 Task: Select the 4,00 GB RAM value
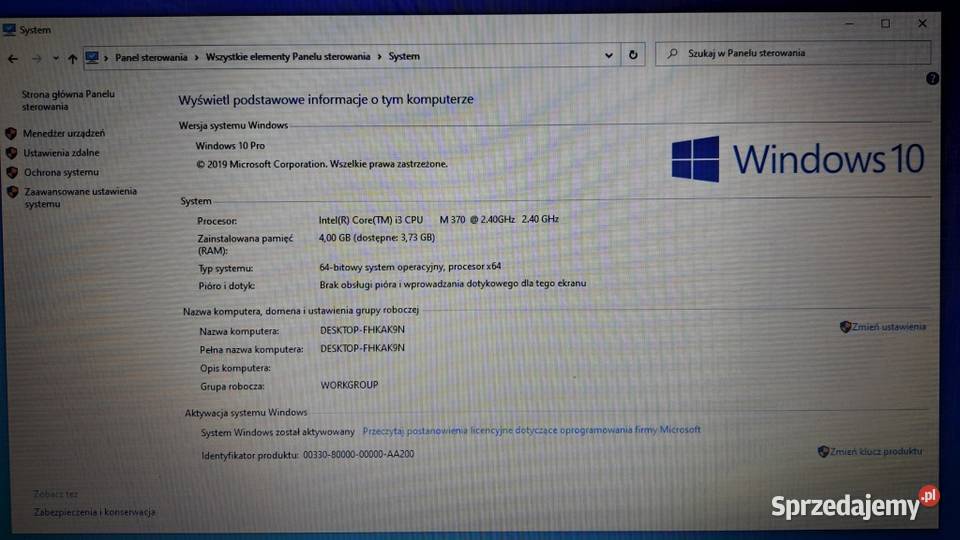coord(377,238)
